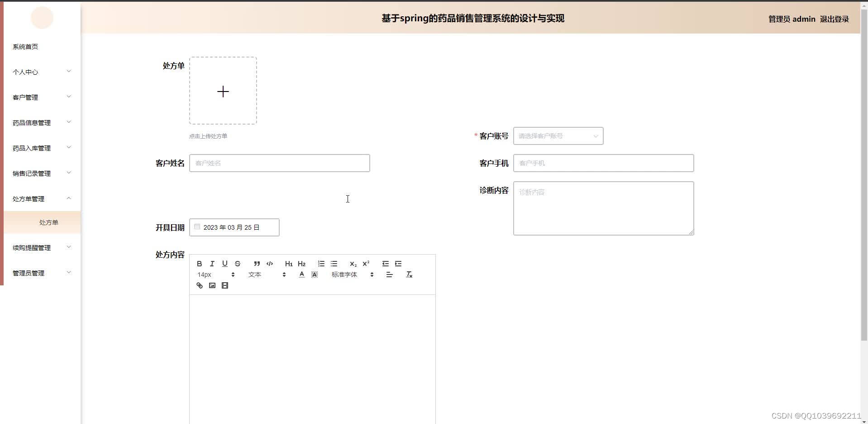Apply Heading 2 style
Screen dimensions: 868x424
pyautogui.click(x=302, y=264)
